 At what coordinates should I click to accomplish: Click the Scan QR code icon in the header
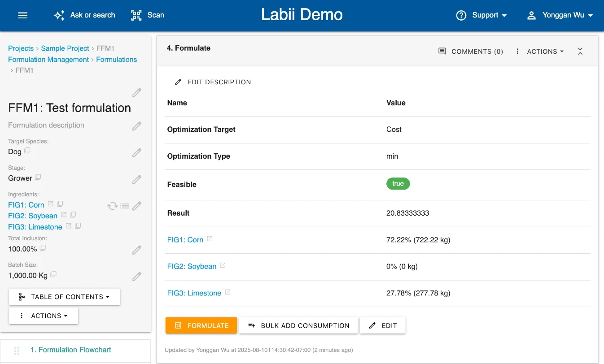coord(136,15)
